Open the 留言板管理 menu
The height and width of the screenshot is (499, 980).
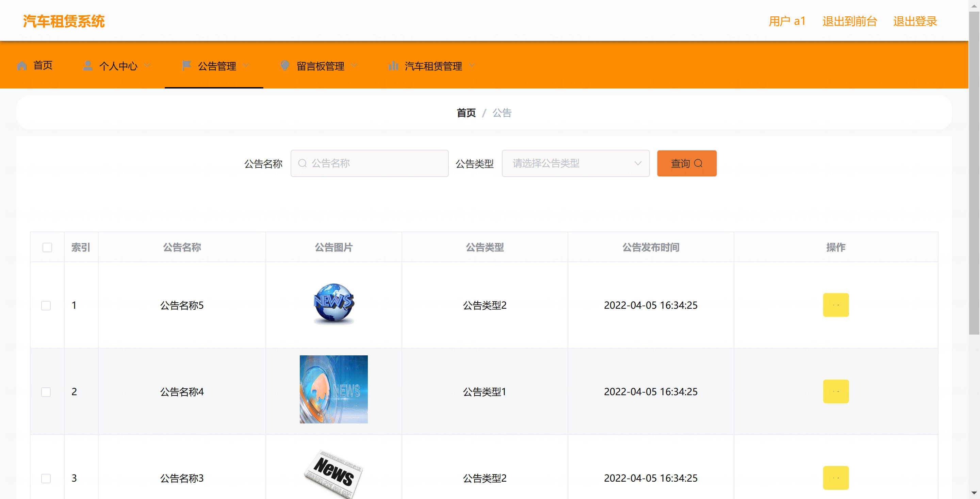(319, 66)
